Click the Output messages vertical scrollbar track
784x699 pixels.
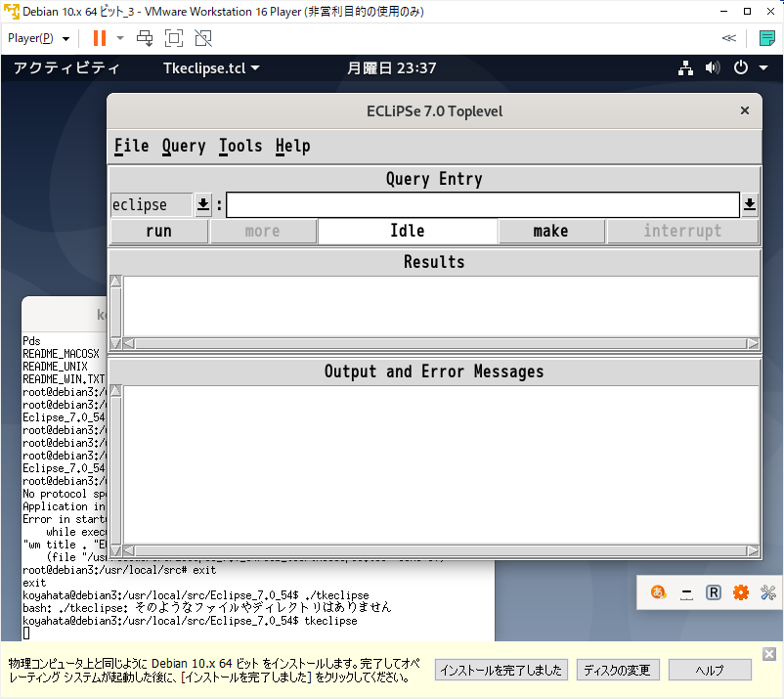pyautogui.click(x=116, y=470)
